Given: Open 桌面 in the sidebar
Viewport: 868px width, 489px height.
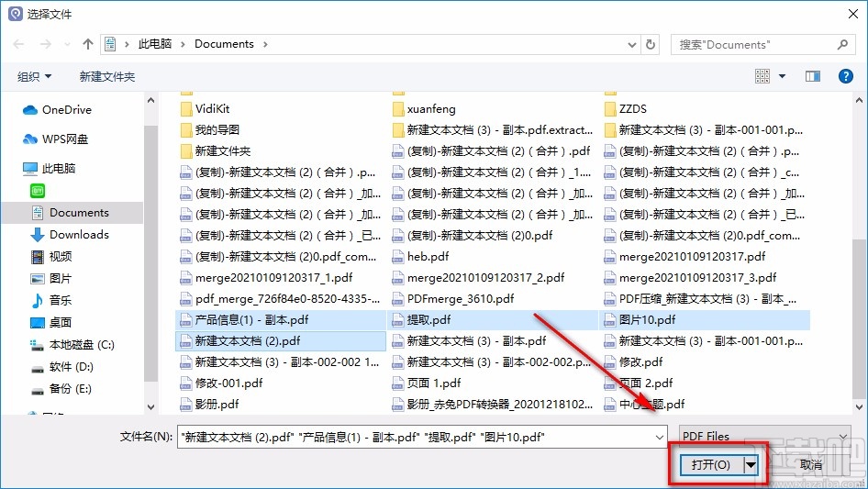Looking at the screenshot, I should tap(51, 322).
